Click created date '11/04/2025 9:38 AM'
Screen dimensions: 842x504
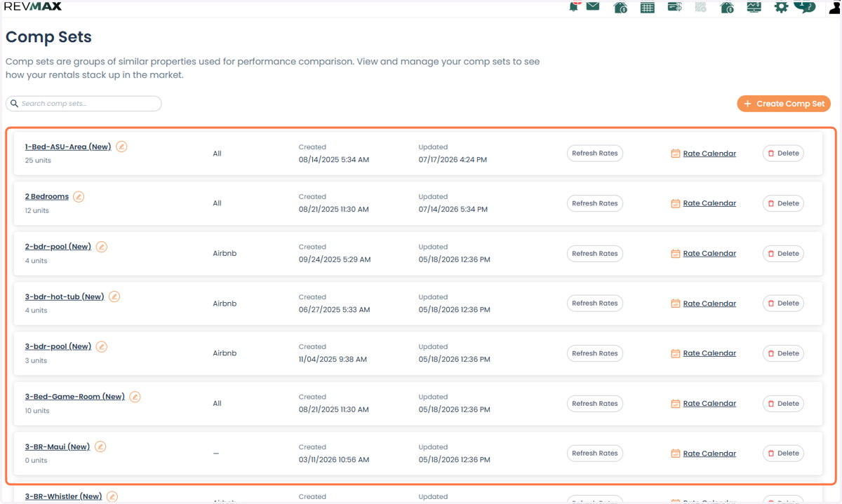tap(333, 360)
